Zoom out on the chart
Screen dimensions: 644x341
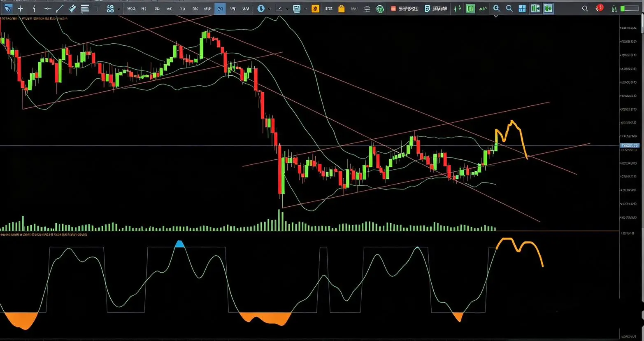(x=509, y=8)
